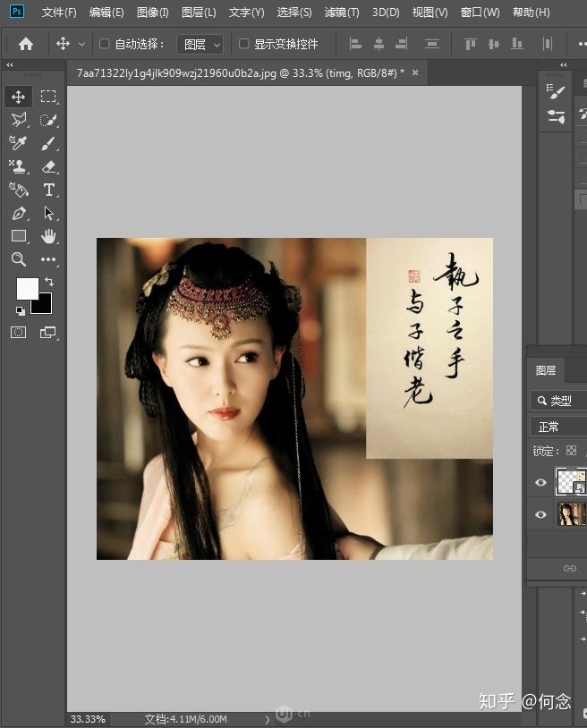This screenshot has height=728, width=587.
Task: Open the 图像(I) menu
Action: [x=152, y=13]
